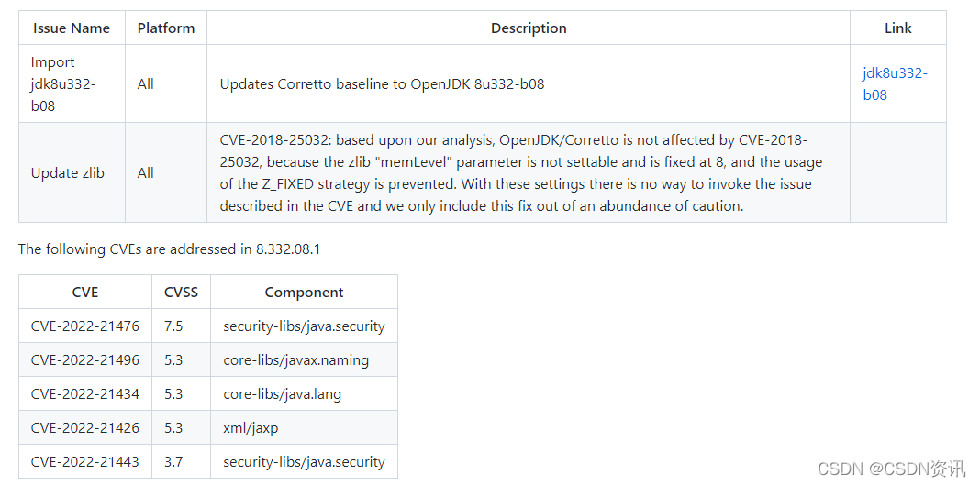Click the CVSS column header
This screenshot has width=980, height=486.
coord(181,293)
